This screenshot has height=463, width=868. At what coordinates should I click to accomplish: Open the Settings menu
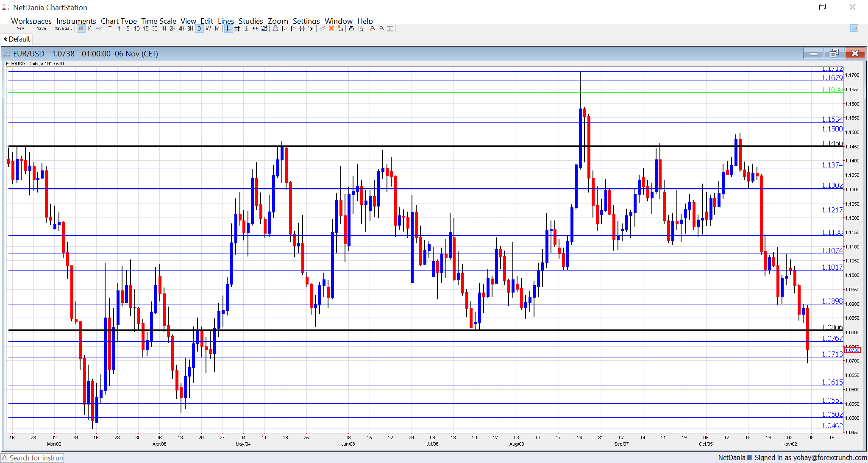tap(306, 21)
